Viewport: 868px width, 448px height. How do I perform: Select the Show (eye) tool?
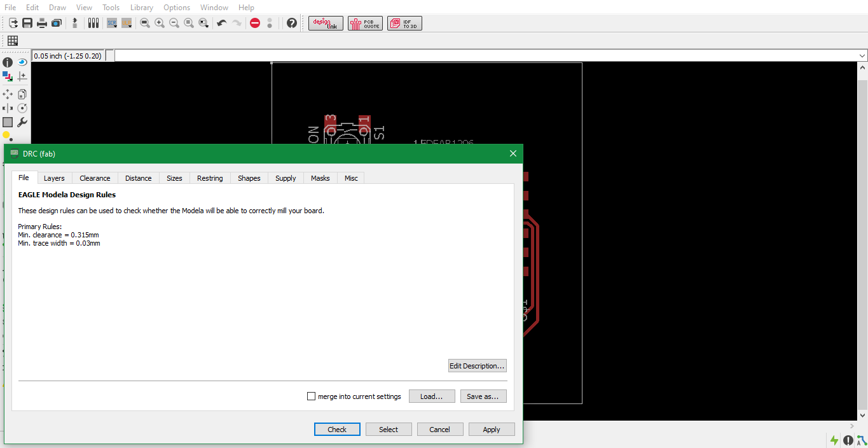22,62
